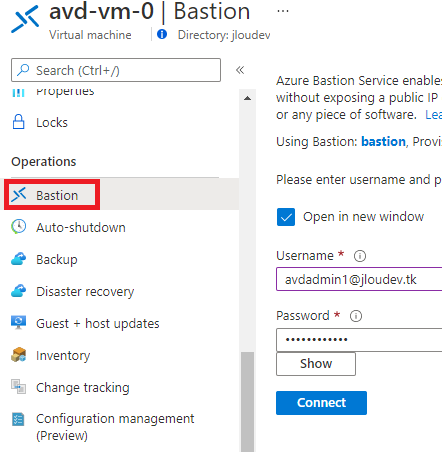Open the ellipsis more options menu

(x=283, y=11)
